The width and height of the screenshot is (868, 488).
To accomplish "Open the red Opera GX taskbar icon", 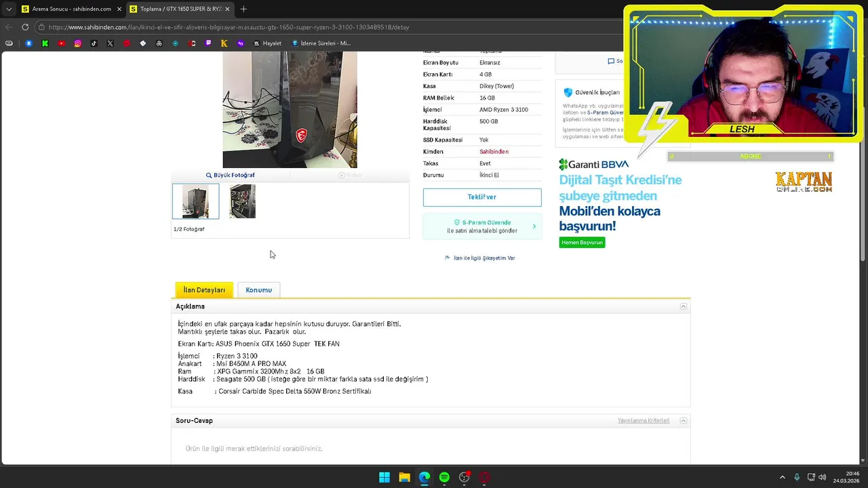I will tap(484, 477).
